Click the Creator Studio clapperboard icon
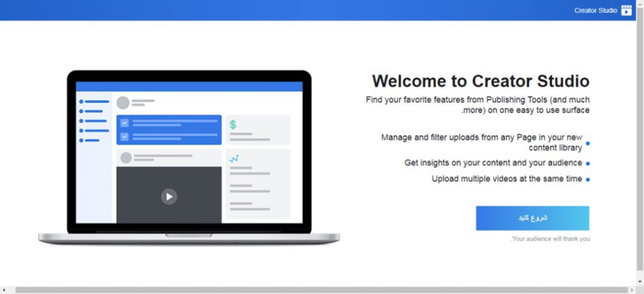This screenshot has height=294, width=644. coord(626,10)
